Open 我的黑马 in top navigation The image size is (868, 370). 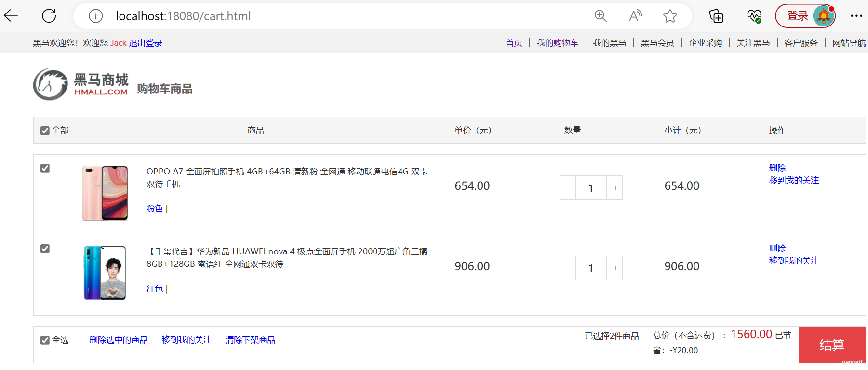pos(610,43)
